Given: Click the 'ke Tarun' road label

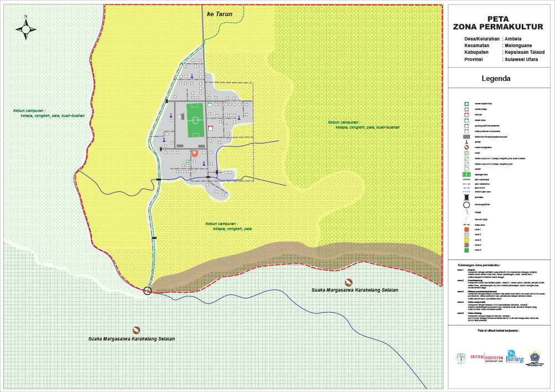Looking at the screenshot, I should tap(219, 14).
